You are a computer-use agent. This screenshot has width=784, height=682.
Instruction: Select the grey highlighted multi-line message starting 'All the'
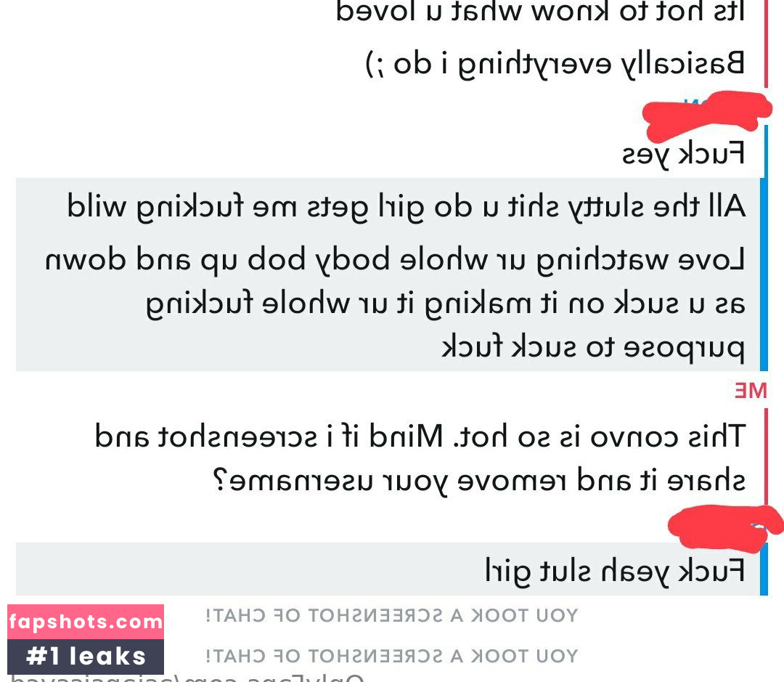pos(388,275)
